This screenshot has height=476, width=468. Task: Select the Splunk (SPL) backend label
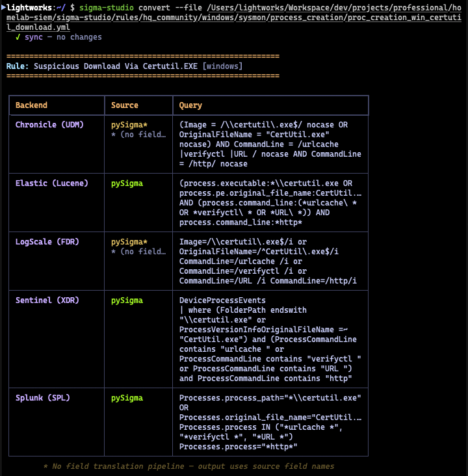pyautogui.click(x=45, y=398)
